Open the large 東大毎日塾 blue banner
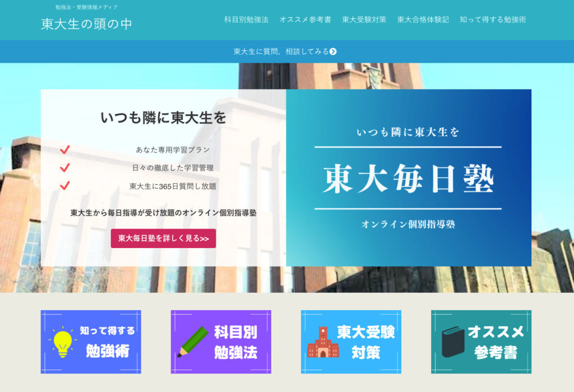This screenshot has height=392, width=574. pos(408,178)
